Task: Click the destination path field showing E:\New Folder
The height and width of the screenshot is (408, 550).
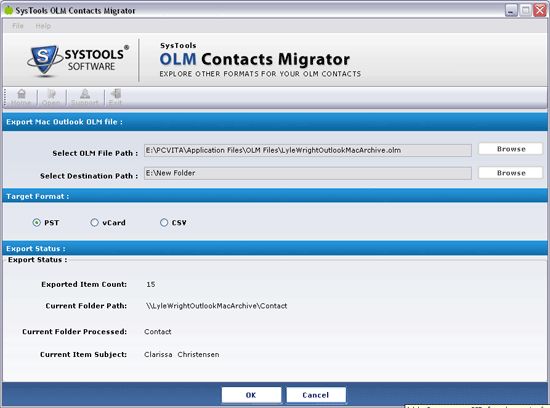Action: [308, 173]
